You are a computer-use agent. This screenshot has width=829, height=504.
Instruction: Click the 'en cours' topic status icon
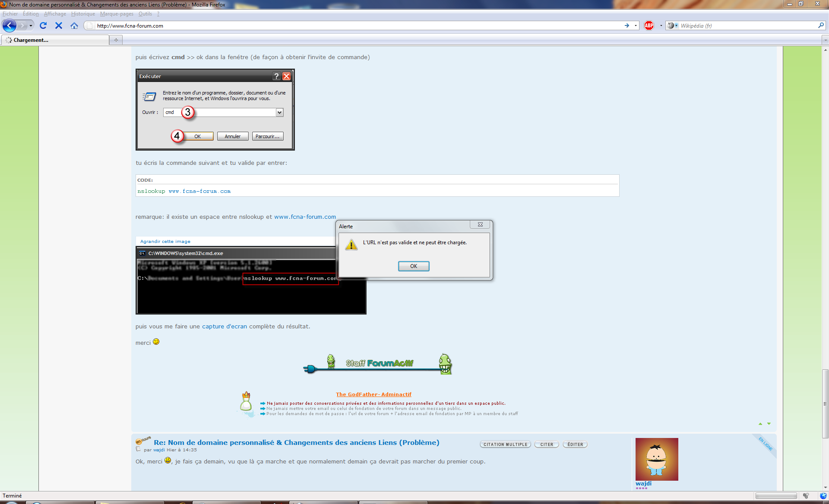click(x=143, y=440)
